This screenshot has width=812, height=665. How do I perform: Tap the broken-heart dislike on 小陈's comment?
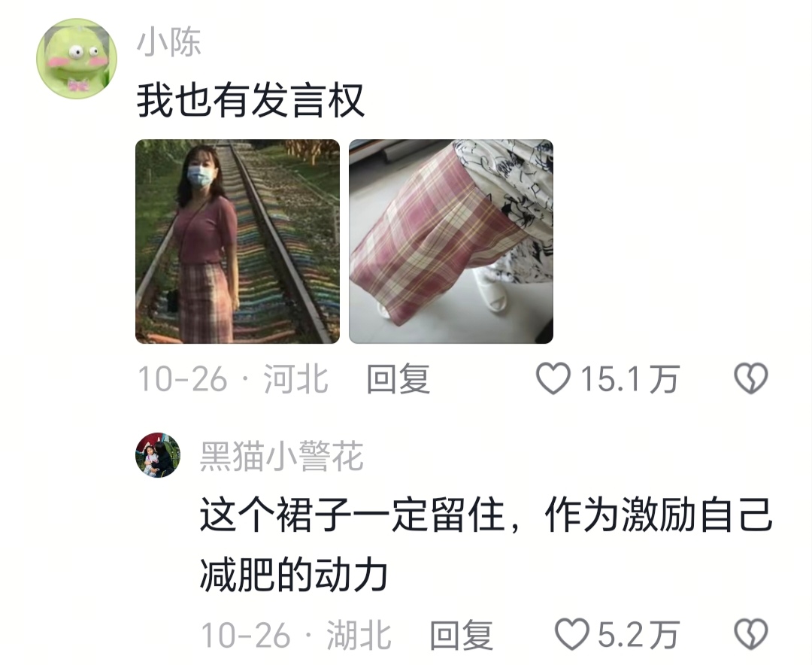click(x=751, y=378)
